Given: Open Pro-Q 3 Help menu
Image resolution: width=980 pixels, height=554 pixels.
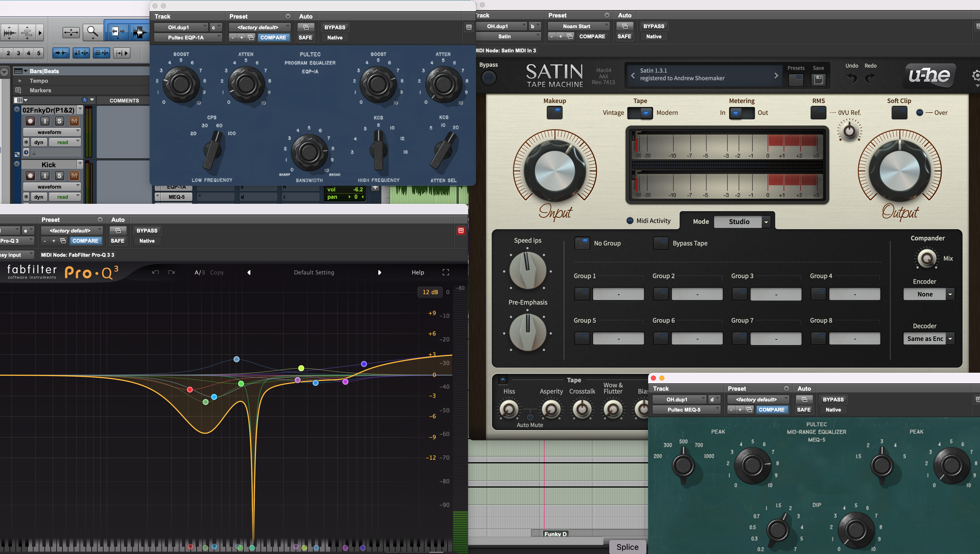Looking at the screenshot, I should tap(418, 272).
